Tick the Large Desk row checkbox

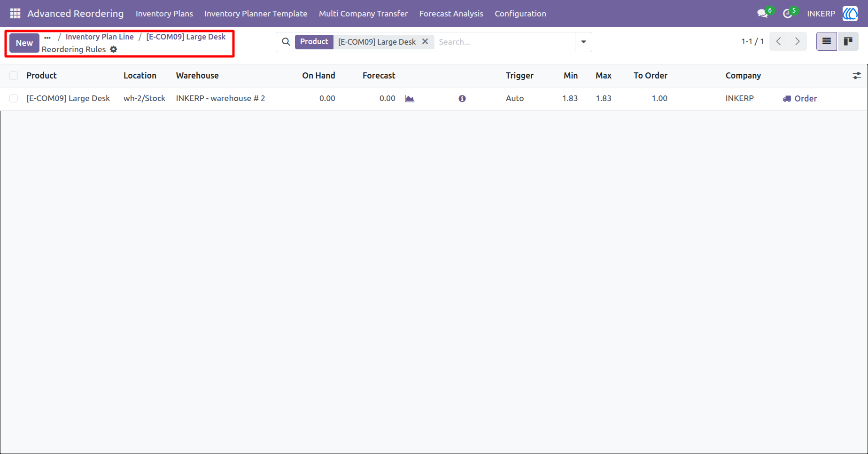pos(14,99)
